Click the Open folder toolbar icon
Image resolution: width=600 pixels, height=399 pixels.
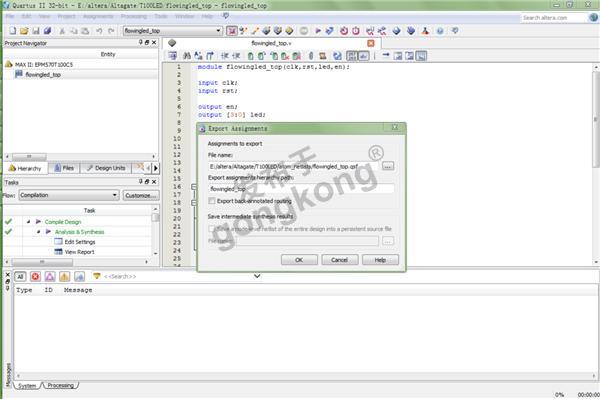click(x=24, y=31)
